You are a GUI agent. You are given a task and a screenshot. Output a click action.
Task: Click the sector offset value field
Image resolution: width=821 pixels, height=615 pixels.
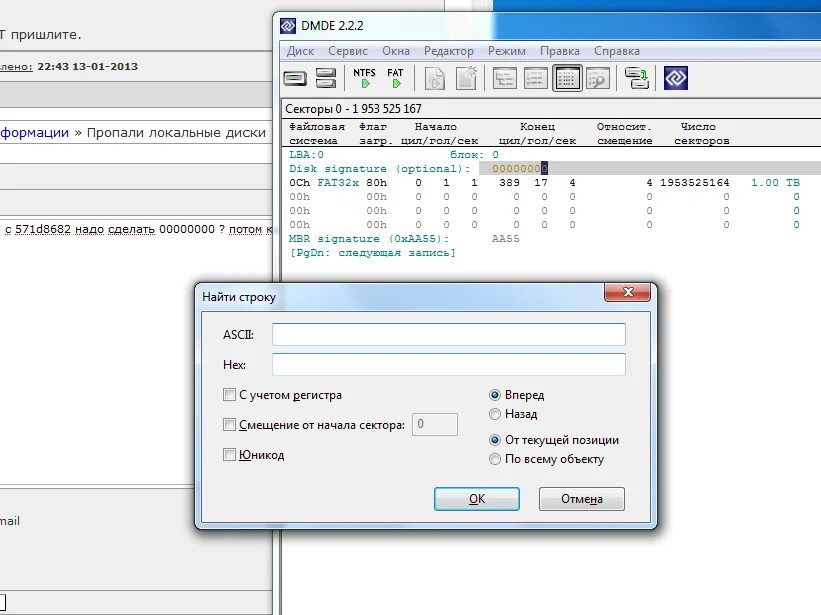pyautogui.click(x=435, y=424)
